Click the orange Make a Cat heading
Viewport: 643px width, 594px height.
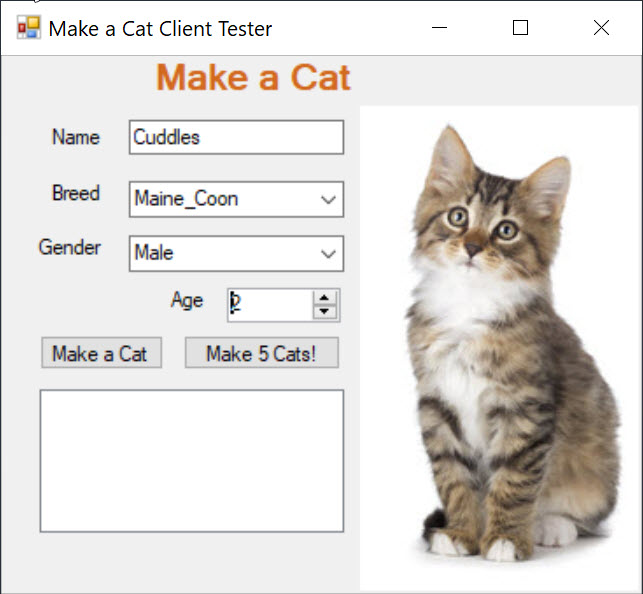click(253, 77)
